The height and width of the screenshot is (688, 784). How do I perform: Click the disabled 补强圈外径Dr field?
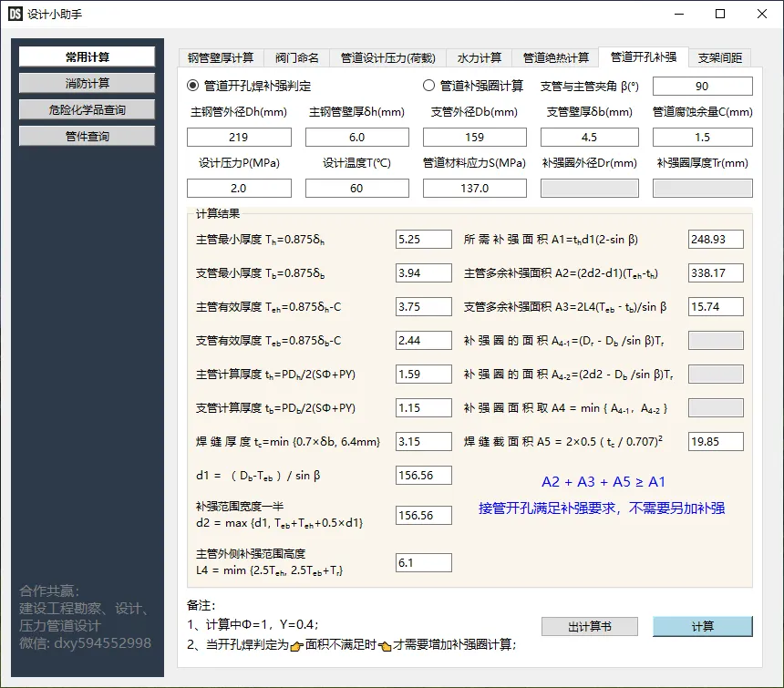(590, 189)
